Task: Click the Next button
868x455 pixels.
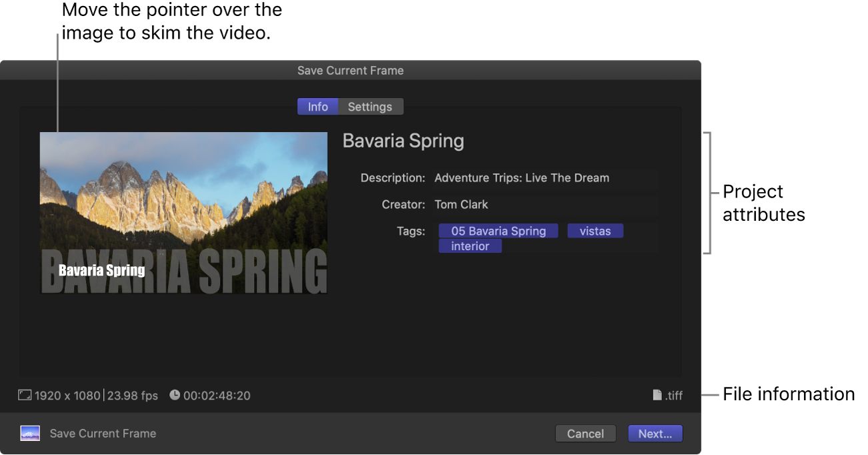Action: (655, 433)
